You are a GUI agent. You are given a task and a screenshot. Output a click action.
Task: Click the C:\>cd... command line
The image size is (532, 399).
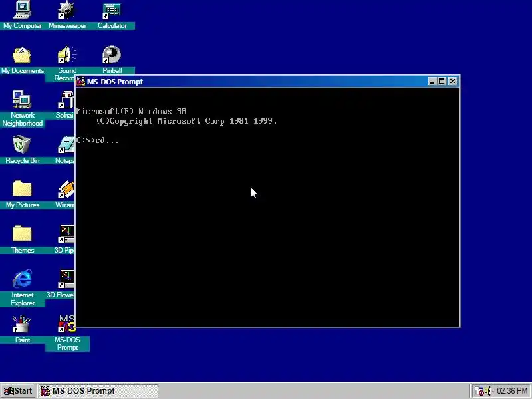(x=97, y=140)
